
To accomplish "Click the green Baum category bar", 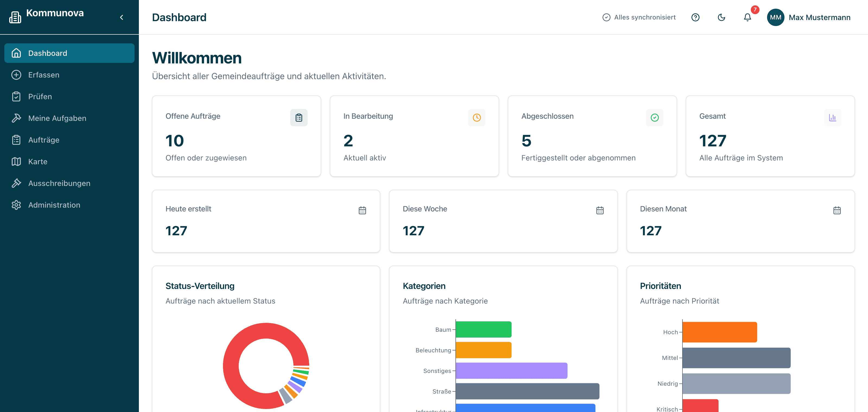I will pyautogui.click(x=484, y=330).
